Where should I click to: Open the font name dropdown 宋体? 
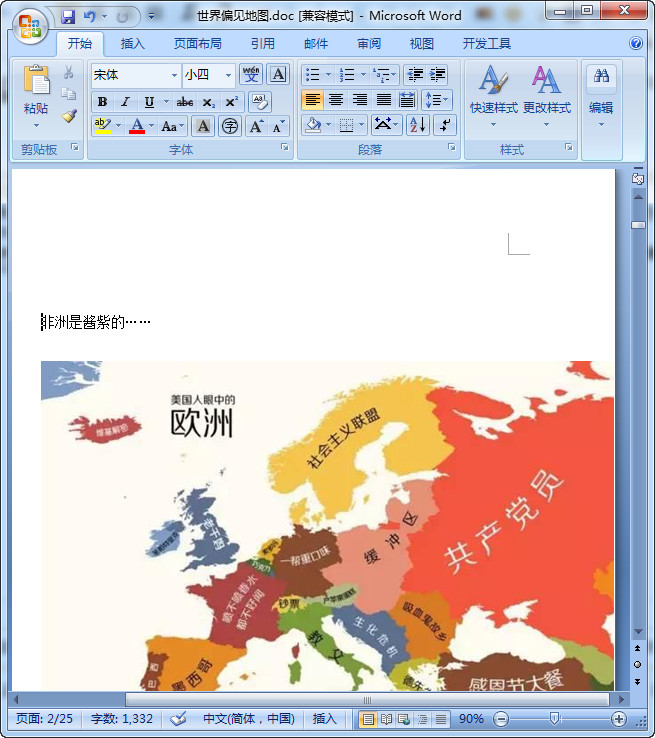[174, 75]
